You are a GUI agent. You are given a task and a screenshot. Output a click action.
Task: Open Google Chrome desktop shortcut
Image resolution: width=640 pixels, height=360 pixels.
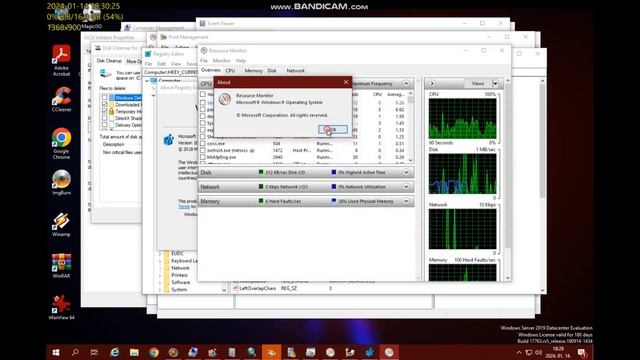61,143
